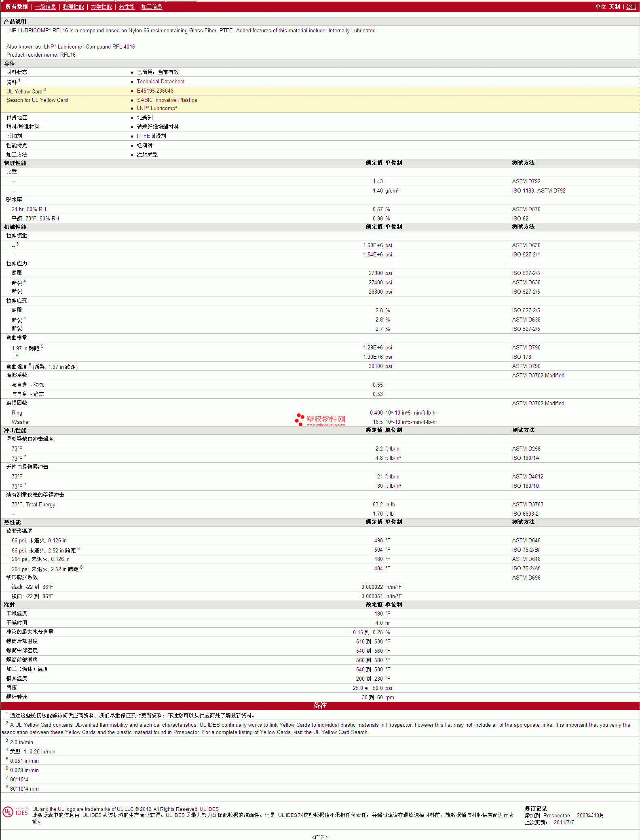
Task: Click the dynamic friction coefficient 0.55
Action: 378,385
